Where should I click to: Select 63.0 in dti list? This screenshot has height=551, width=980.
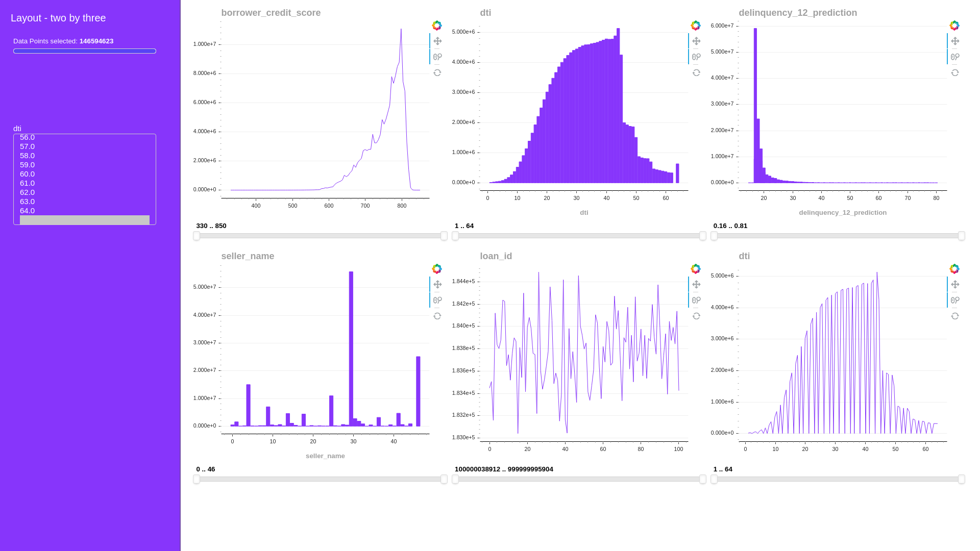(x=85, y=202)
